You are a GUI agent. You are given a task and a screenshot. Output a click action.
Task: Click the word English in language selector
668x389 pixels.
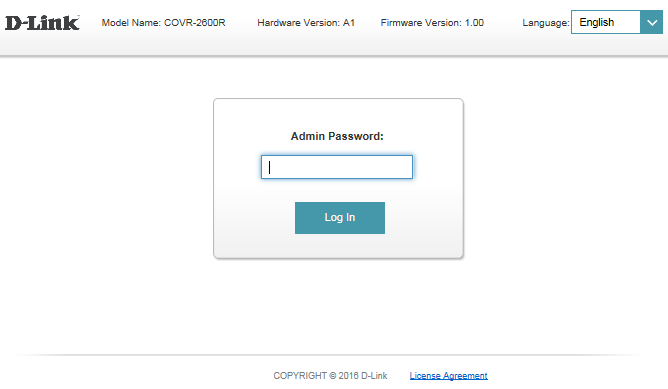click(596, 22)
